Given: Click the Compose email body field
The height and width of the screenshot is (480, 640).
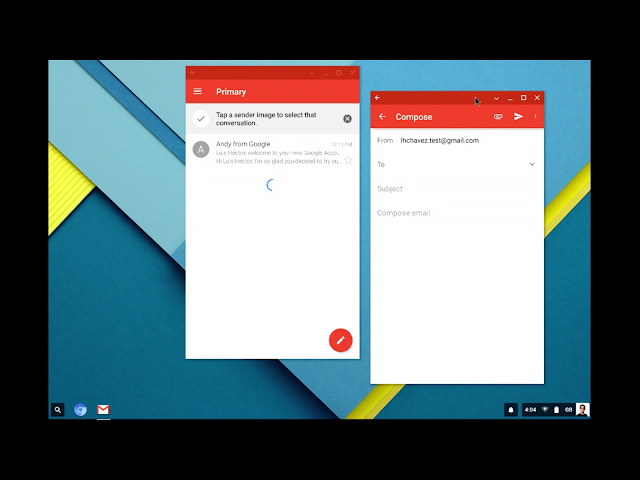Looking at the screenshot, I should click(x=457, y=213).
